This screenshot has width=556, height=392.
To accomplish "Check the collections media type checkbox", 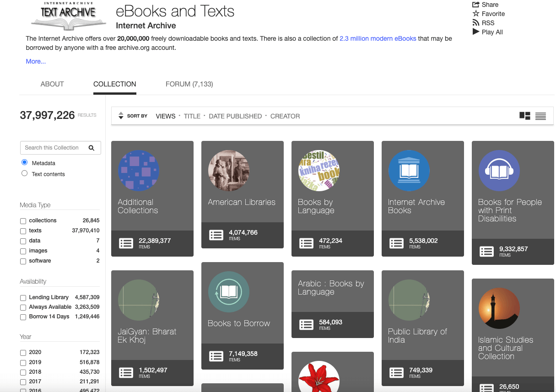I will click(x=23, y=221).
